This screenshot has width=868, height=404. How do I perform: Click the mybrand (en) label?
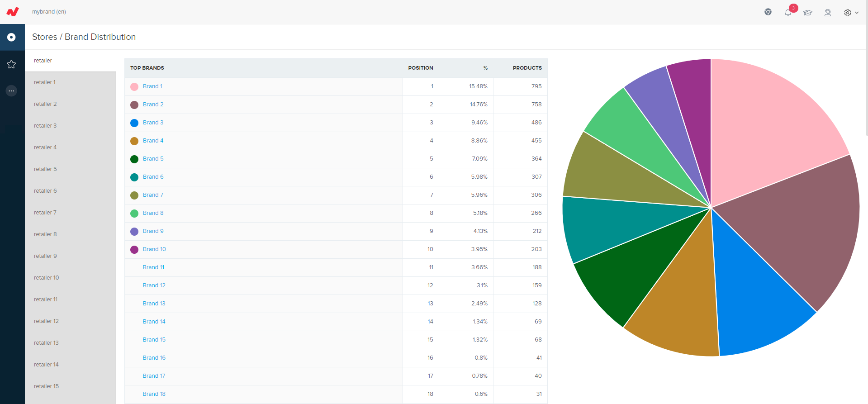pyautogui.click(x=49, y=12)
